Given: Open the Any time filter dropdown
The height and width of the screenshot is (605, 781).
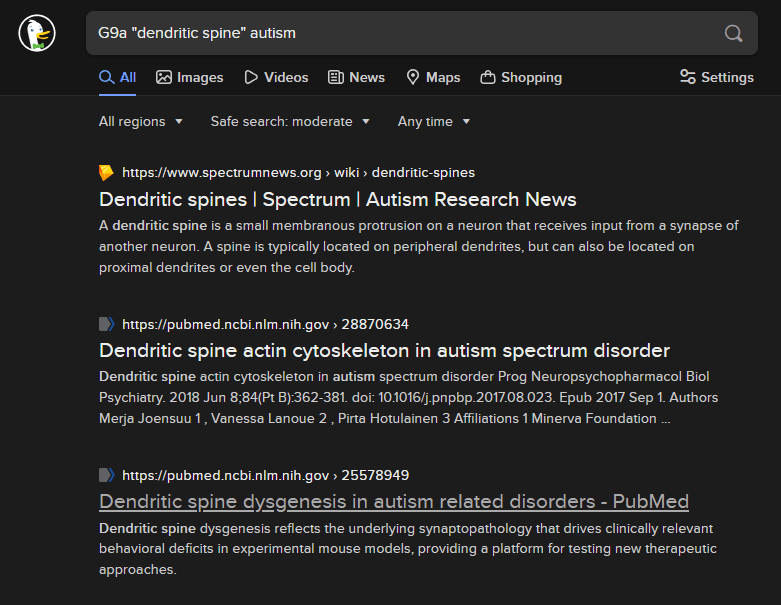Looking at the screenshot, I should point(434,121).
